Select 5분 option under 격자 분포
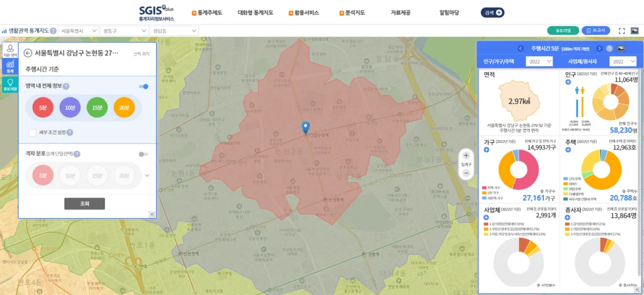 [43, 175]
